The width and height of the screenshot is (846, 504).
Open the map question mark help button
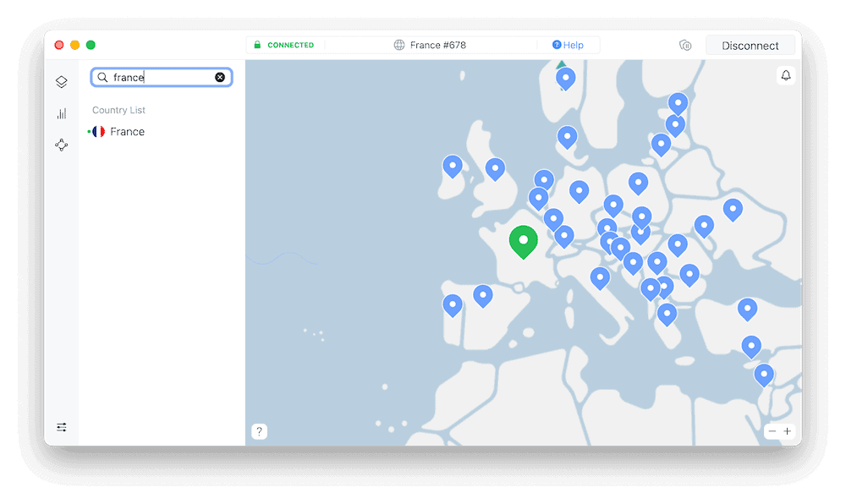coord(260,431)
